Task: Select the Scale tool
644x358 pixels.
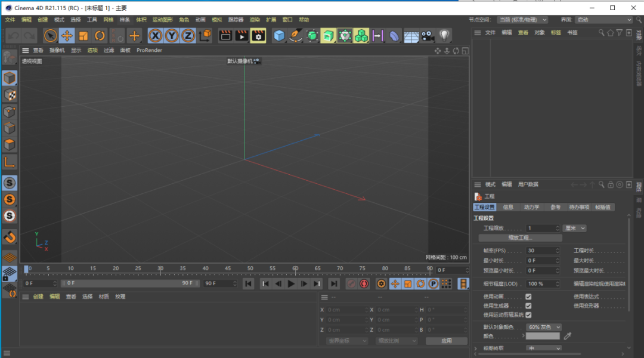Action: [83, 36]
